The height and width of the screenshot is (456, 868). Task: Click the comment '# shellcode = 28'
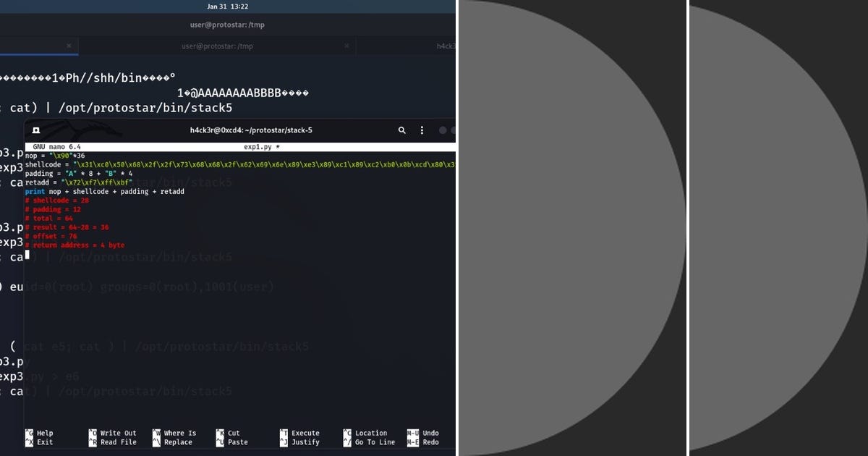pos(57,200)
